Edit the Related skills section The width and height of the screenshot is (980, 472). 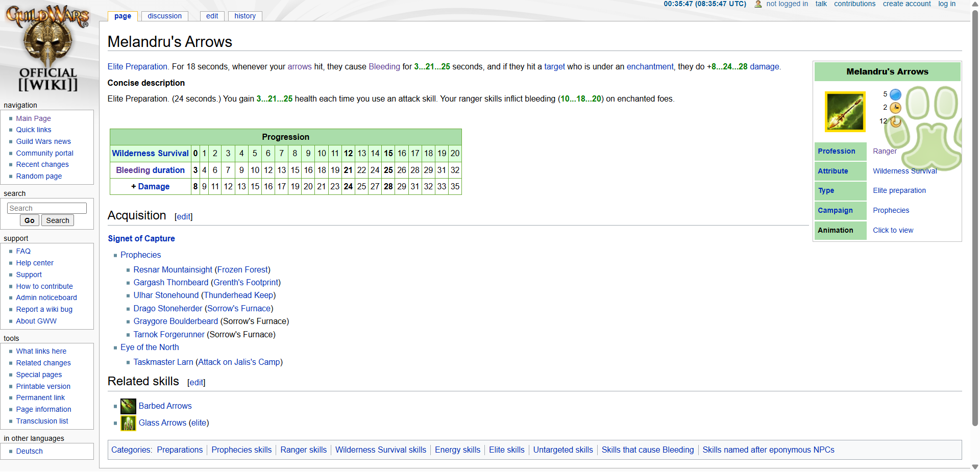click(197, 383)
